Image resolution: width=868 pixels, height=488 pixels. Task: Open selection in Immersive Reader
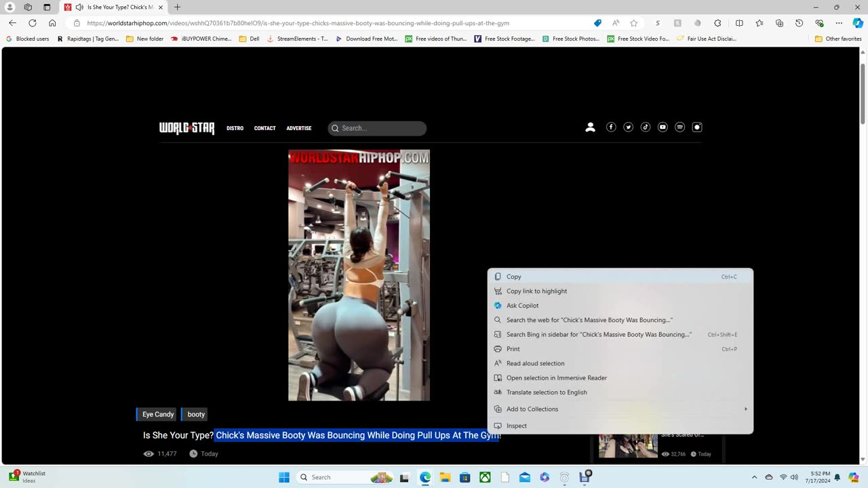620,378
